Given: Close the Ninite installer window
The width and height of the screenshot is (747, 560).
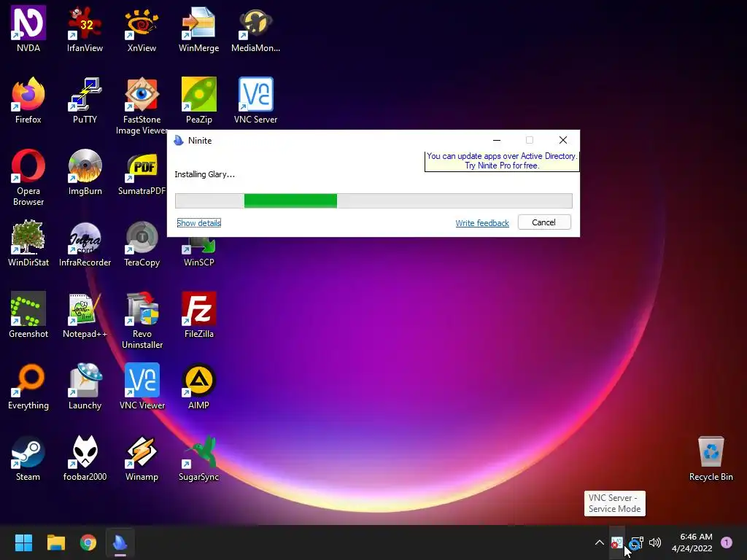Looking at the screenshot, I should pos(563,140).
